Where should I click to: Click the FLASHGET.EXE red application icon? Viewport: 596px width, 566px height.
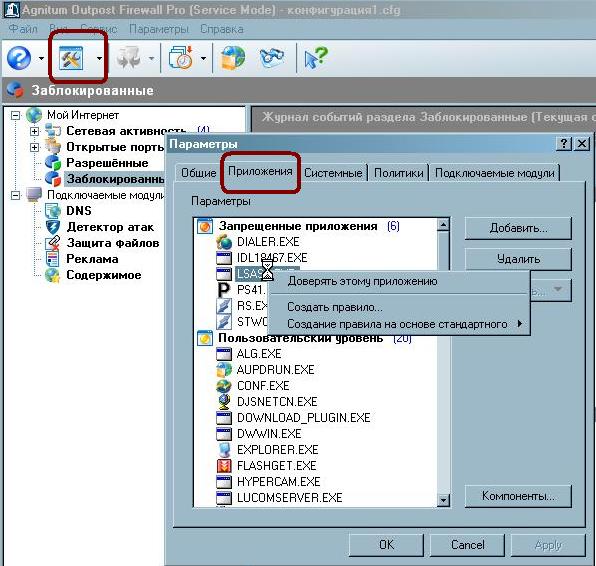point(224,466)
